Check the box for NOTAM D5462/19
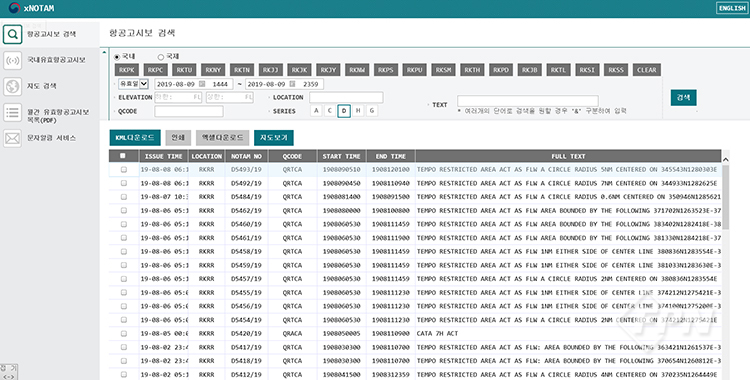Screen dimensions: 750x380 point(124,211)
